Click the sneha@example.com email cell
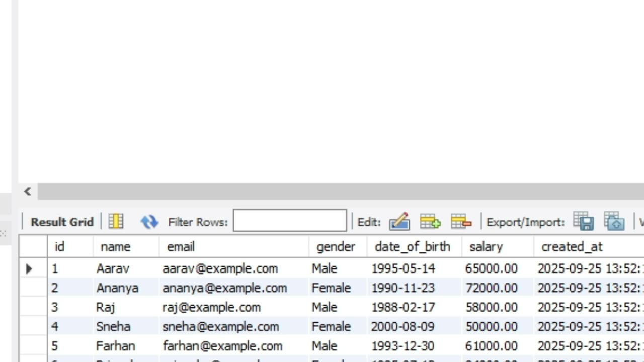Image resolution: width=644 pixels, height=362 pixels. pos(234,326)
